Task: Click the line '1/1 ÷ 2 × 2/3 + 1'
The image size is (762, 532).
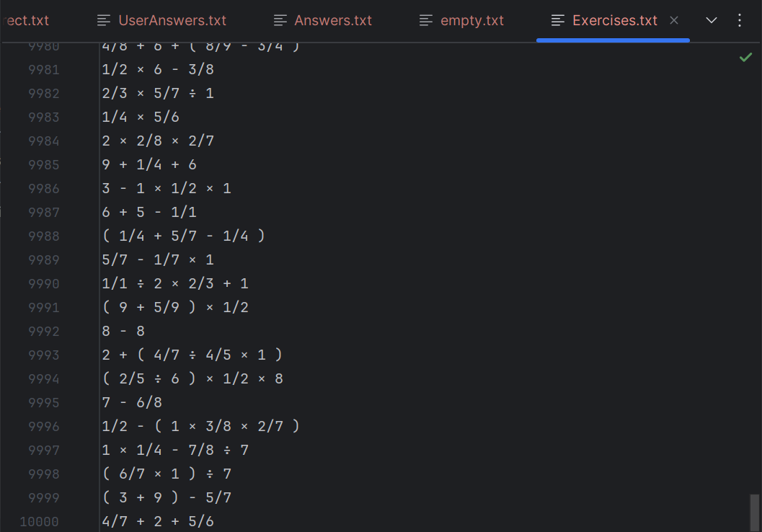Action: click(x=175, y=284)
